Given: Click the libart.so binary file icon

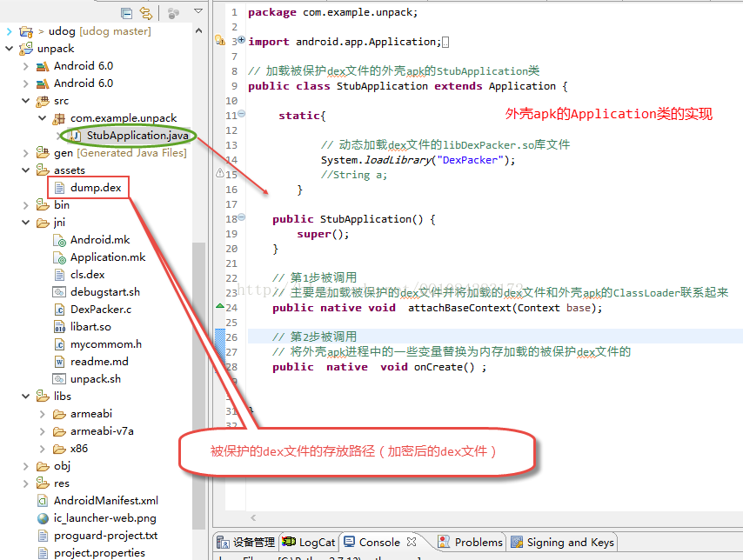Looking at the screenshot, I should point(59,327).
